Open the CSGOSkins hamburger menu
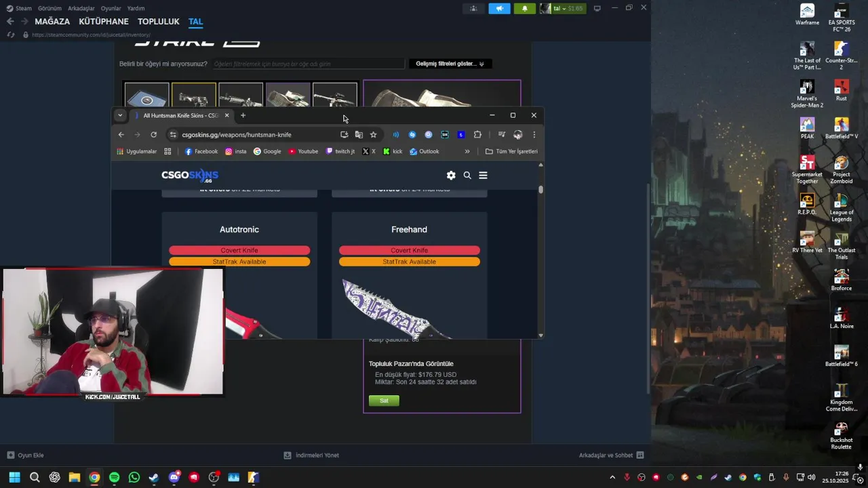Image resolution: width=868 pixels, height=488 pixels. pyautogui.click(x=483, y=175)
